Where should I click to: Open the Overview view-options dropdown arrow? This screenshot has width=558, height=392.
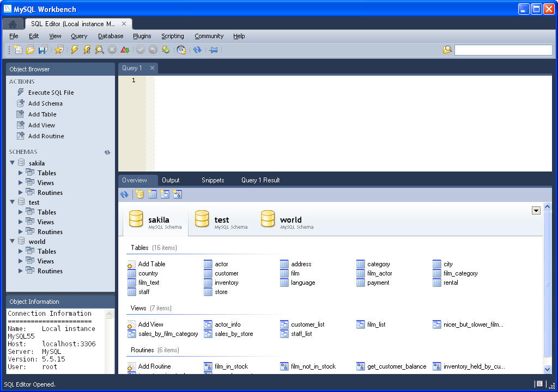pyautogui.click(x=536, y=211)
